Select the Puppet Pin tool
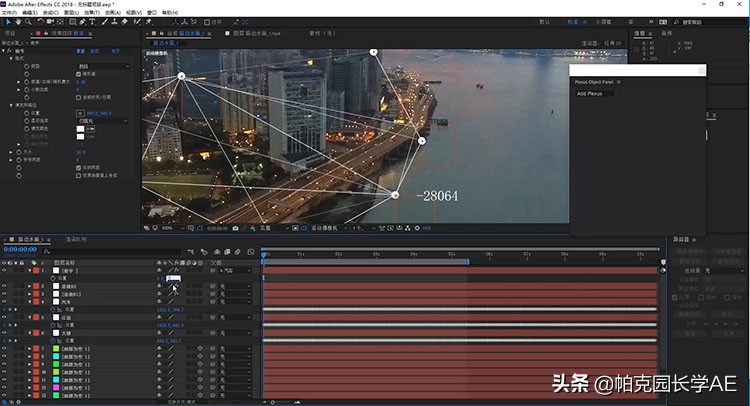The height and width of the screenshot is (406, 750). (x=149, y=21)
